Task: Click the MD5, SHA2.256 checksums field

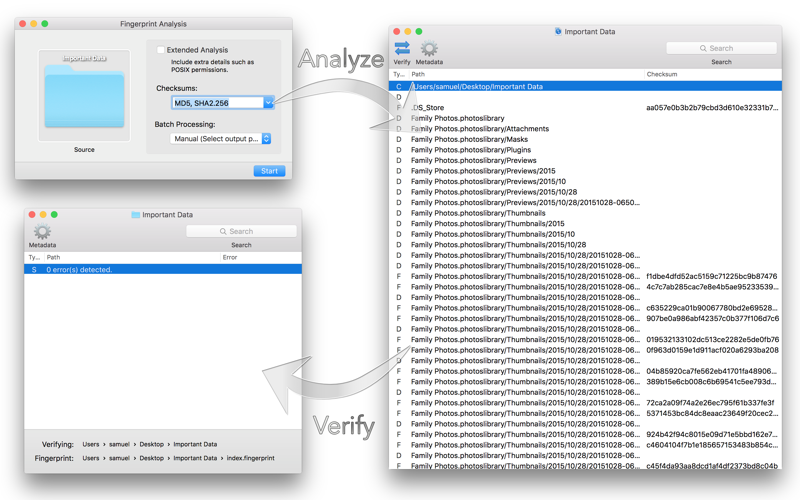Action: tap(217, 103)
